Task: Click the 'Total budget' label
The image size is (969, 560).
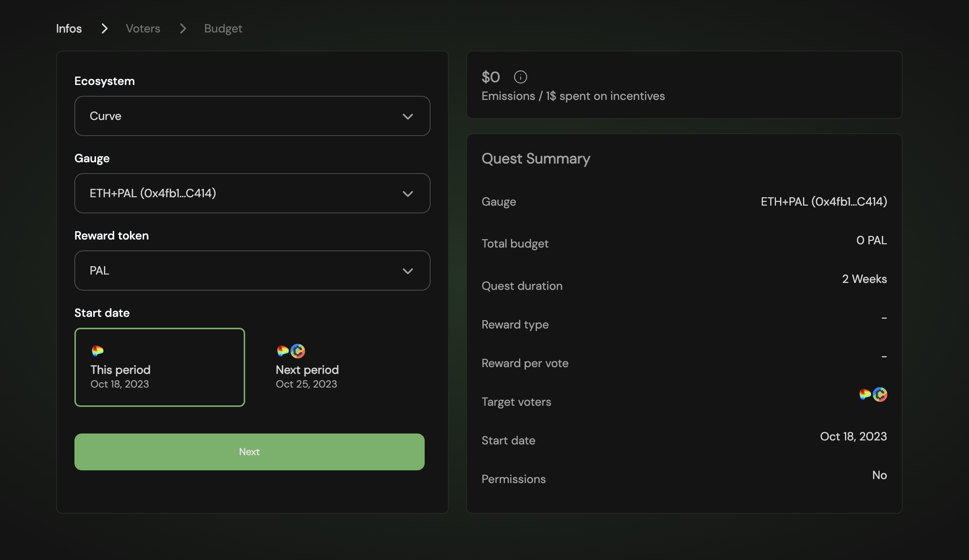Action: click(515, 243)
